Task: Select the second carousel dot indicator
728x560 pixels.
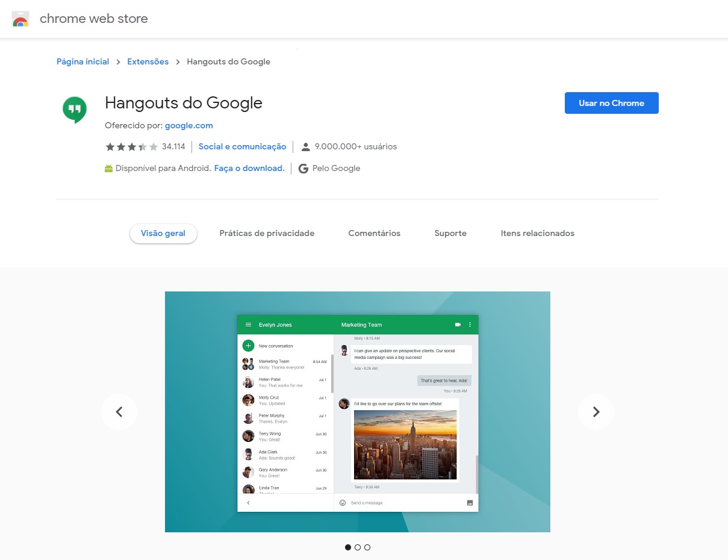Action: point(358,547)
